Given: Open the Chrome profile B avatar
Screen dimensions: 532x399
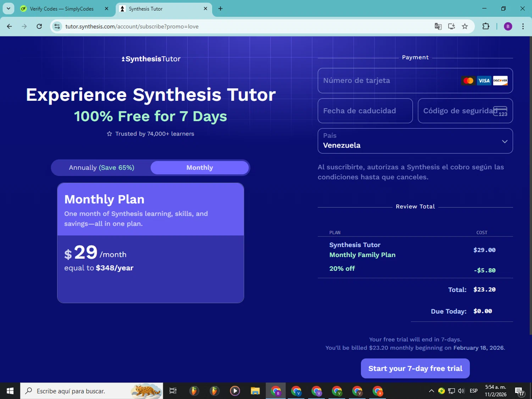Looking at the screenshot, I should tap(508, 26).
